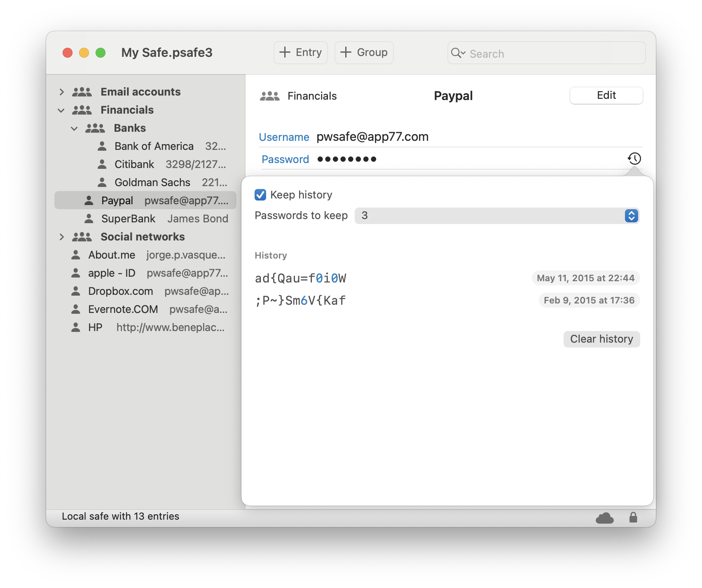Click the person icon beside About.me

coord(76,254)
